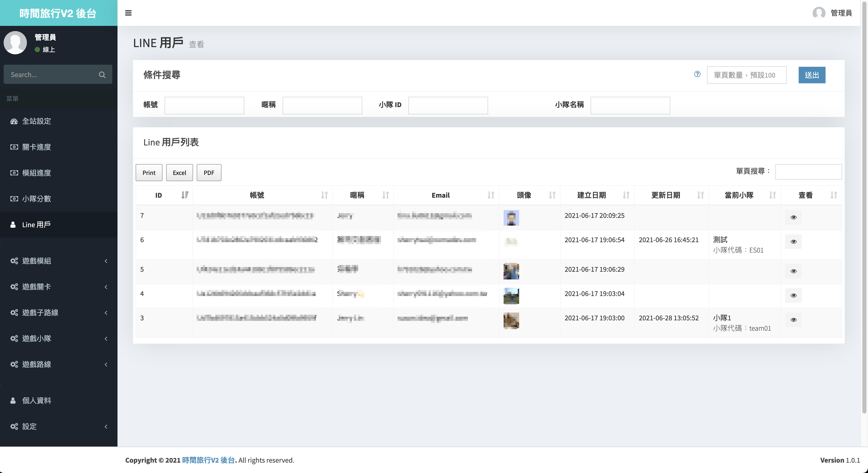Open 小隊分數 menu item
Screen dimensions: 868x473
[36, 199]
